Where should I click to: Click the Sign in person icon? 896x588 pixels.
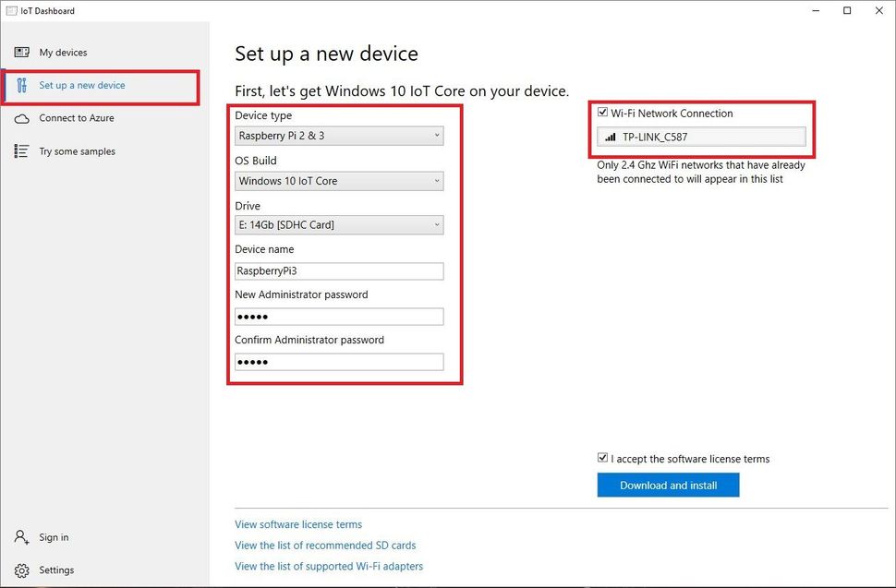pos(21,537)
